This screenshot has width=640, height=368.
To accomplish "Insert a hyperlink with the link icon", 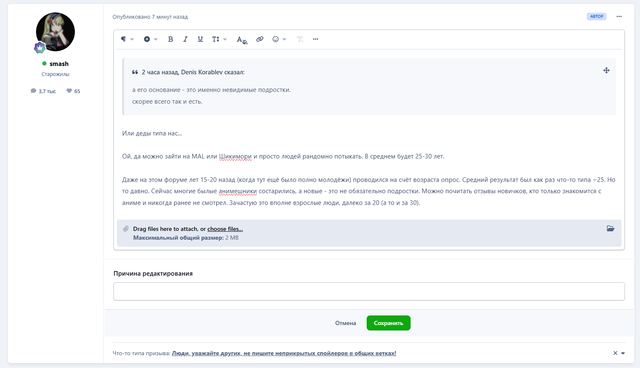I will click(260, 39).
